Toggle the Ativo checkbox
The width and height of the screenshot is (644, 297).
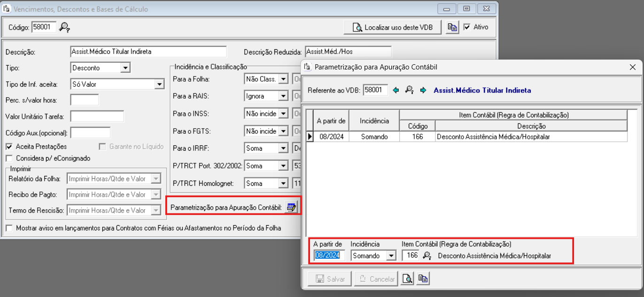click(466, 27)
